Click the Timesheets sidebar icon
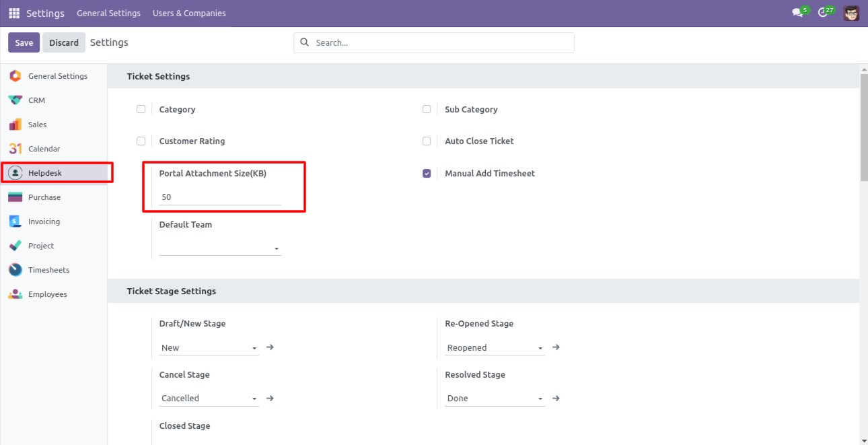The image size is (868, 445). (15, 270)
